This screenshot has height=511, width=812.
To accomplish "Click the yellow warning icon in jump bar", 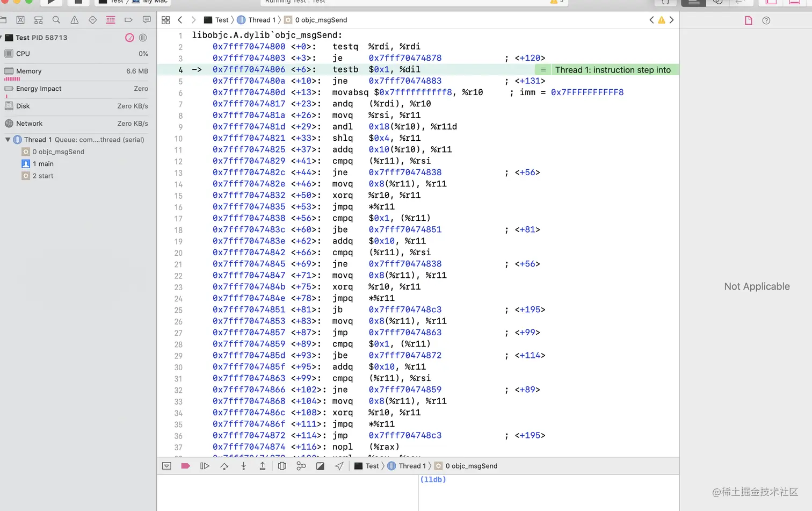I will coord(662,20).
